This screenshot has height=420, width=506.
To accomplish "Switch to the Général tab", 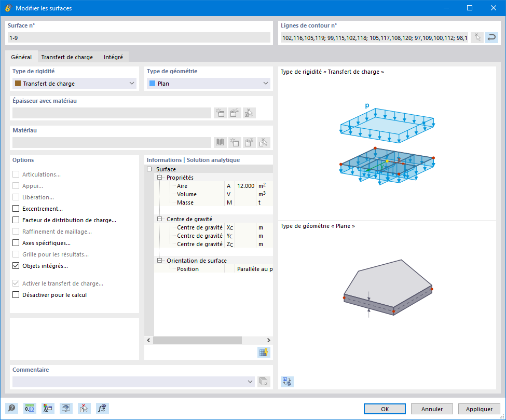I will pyautogui.click(x=21, y=57).
